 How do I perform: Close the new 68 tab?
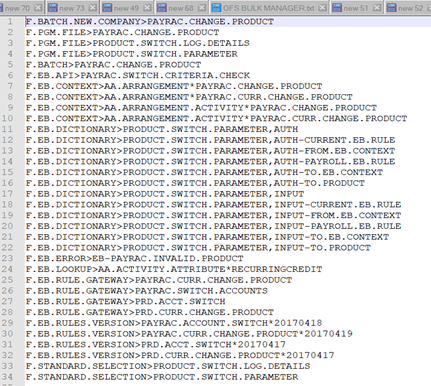click(x=202, y=8)
